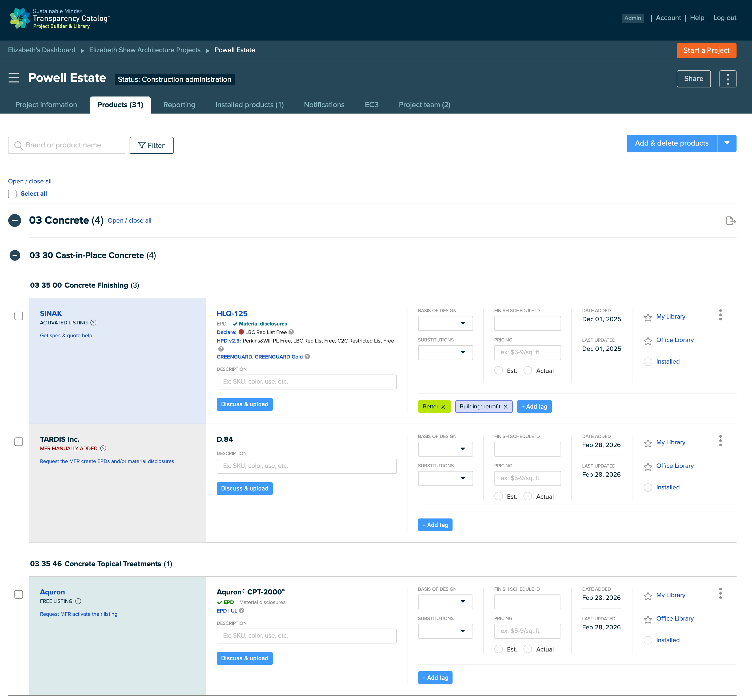The image size is (752, 700).
Task: Expand Add & delete products arrow
Action: pos(727,143)
